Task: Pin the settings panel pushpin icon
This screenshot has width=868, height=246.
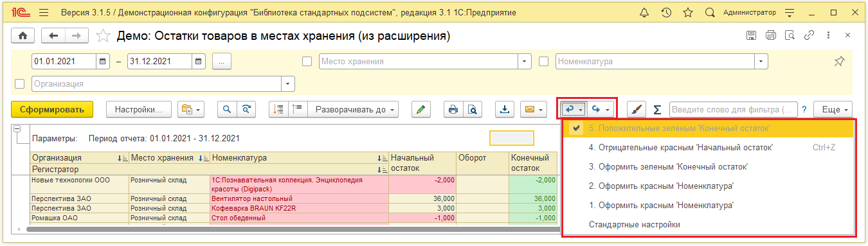Action: click(839, 62)
